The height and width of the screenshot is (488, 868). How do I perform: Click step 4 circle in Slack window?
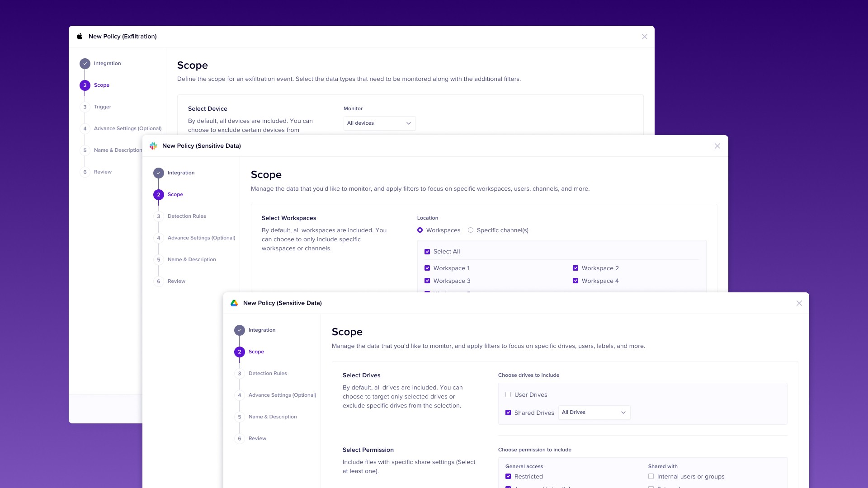pyautogui.click(x=158, y=238)
